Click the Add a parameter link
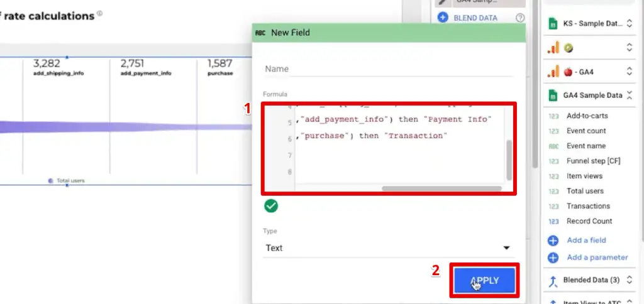Image resolution: width=644 pixels, height=304 pixels. 597,258
